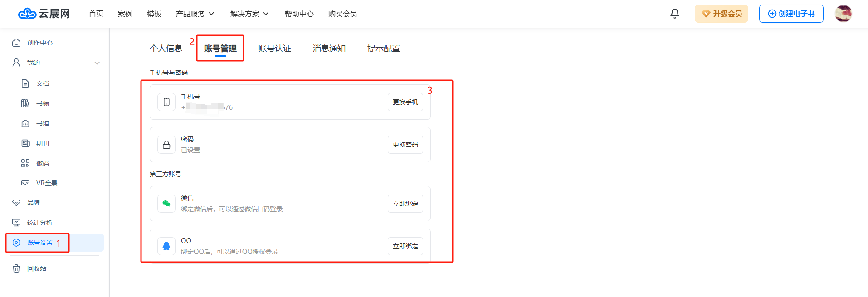Collapse the 我的 sidebar group
Viewport: 868px width, 297px height.
(x=97, y=63)
